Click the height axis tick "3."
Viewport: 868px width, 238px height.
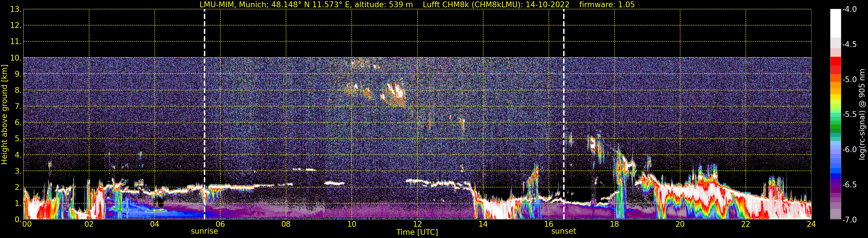18,171
